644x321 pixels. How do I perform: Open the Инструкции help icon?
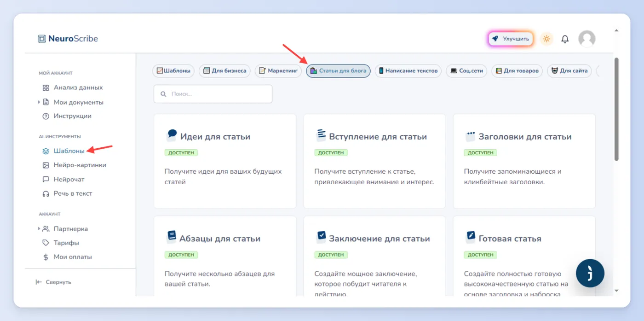[x=46, y=116]
